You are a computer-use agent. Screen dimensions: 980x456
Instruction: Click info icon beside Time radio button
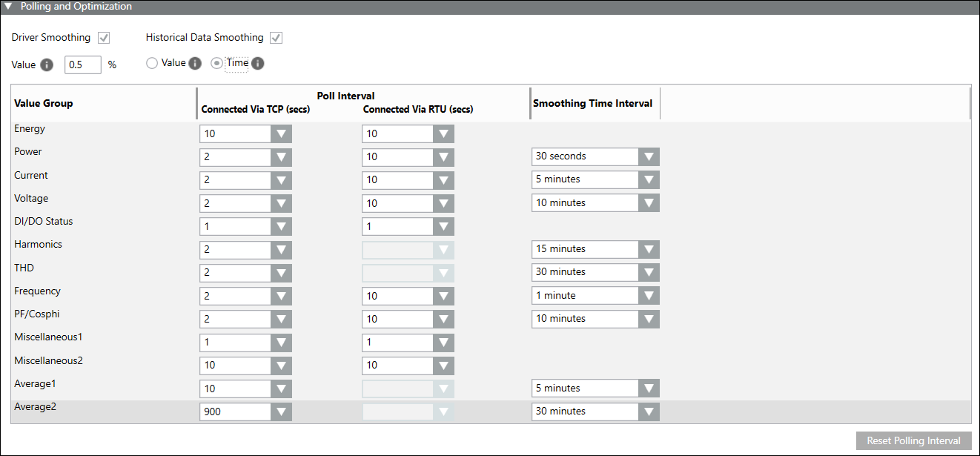coord(258,63)
